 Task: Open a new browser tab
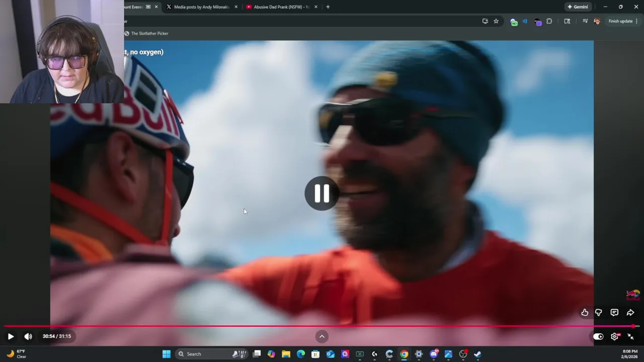pos(328,7)
